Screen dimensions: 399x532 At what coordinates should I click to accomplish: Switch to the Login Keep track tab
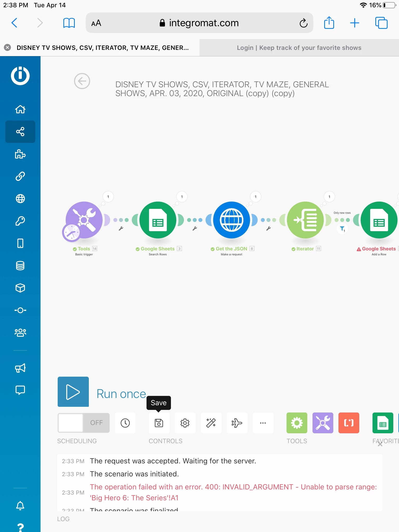click(x=299, y=48)
